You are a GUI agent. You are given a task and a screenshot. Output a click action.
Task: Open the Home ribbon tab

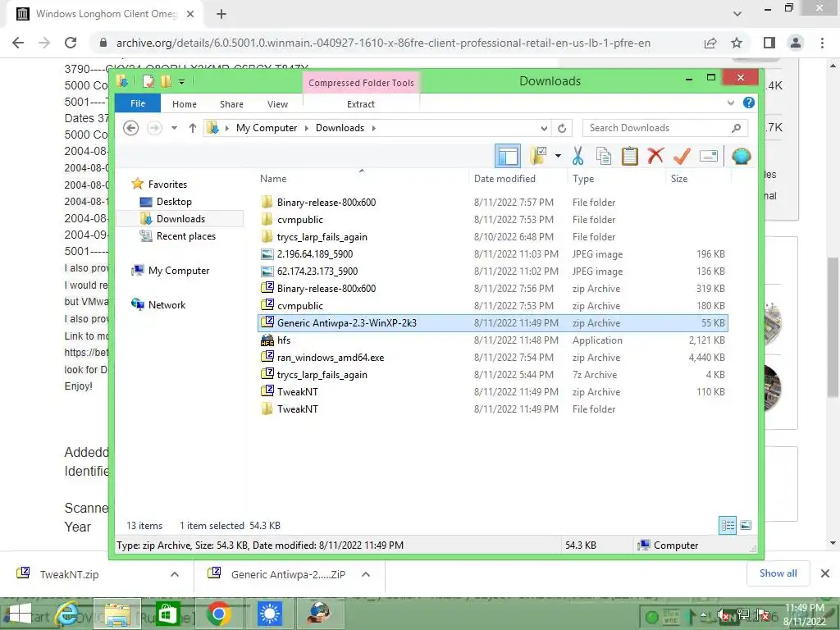coord(185,104)
